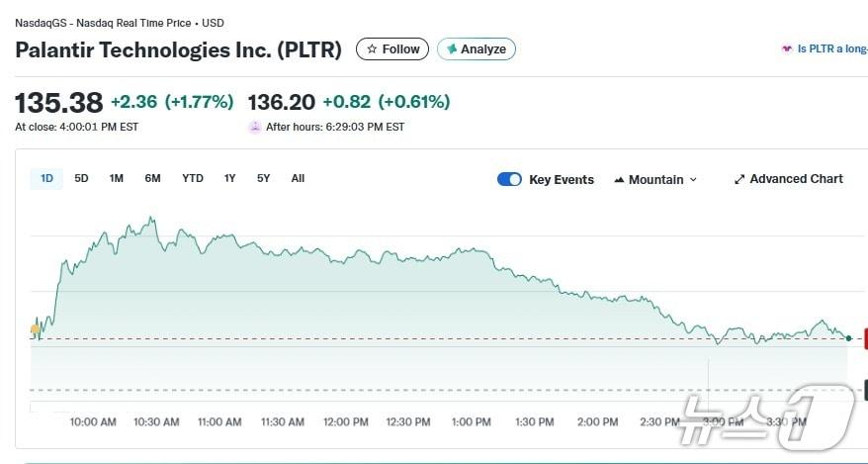Select the 6M time range
The image size is (868, 464).
pyautogui.click(x=152, y=178)
